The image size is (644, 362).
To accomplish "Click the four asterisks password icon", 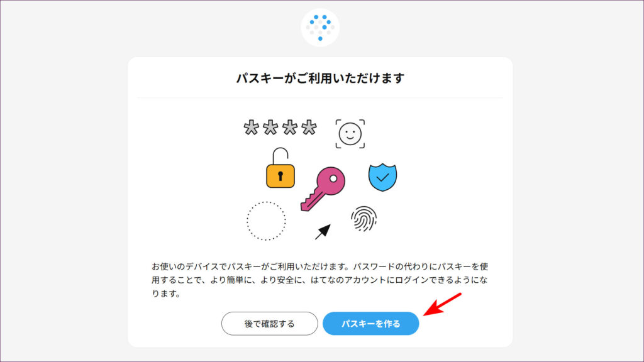I will [280, 127].
